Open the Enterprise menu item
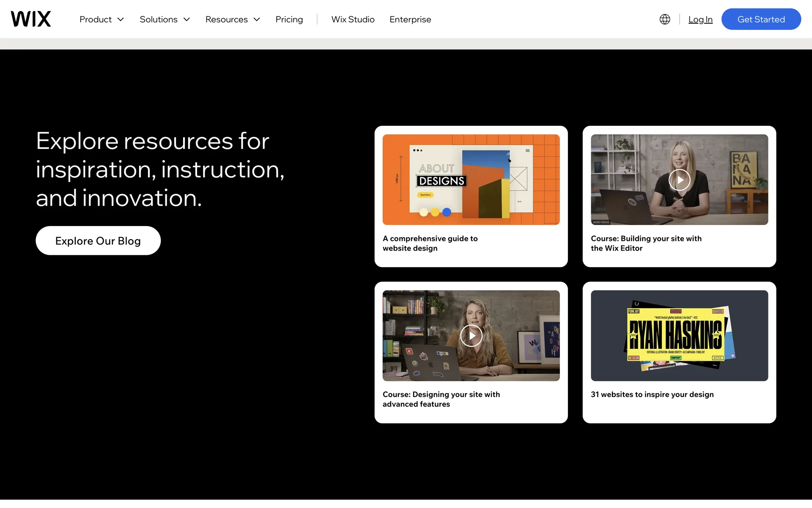812x508 pixels. click(410, 19)
